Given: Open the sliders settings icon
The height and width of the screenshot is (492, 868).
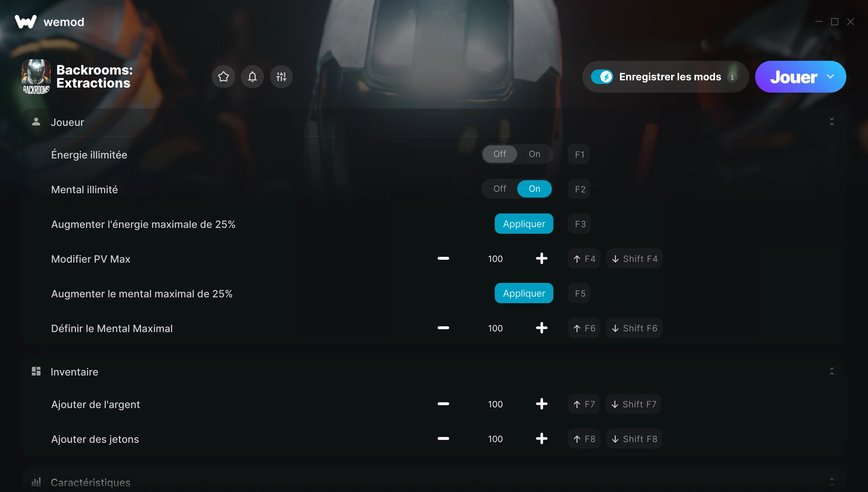Looking at the screenshot, I should [281, 77].
